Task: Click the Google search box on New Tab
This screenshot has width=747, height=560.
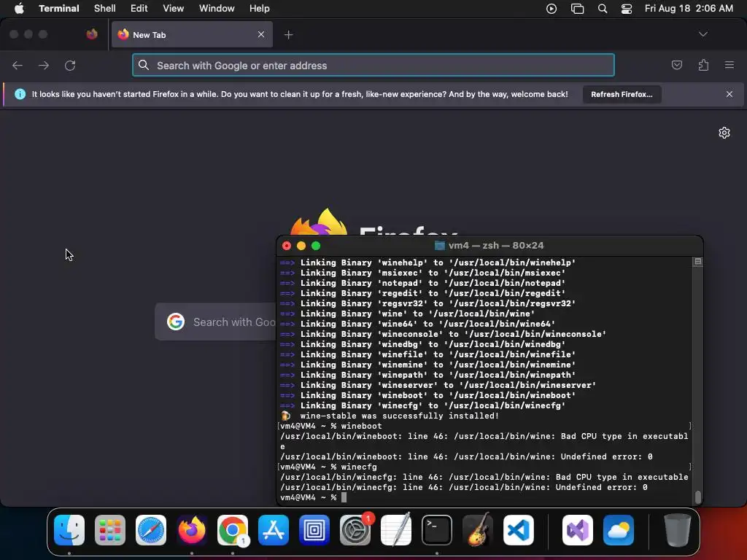Action: (x=215, y=322)
